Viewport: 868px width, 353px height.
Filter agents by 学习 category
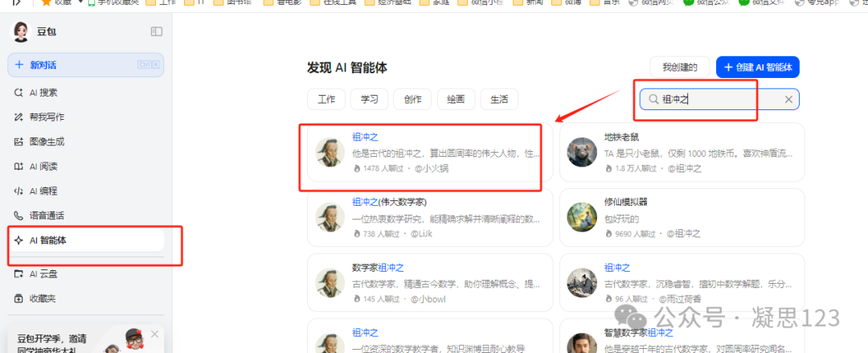[369, 99]
